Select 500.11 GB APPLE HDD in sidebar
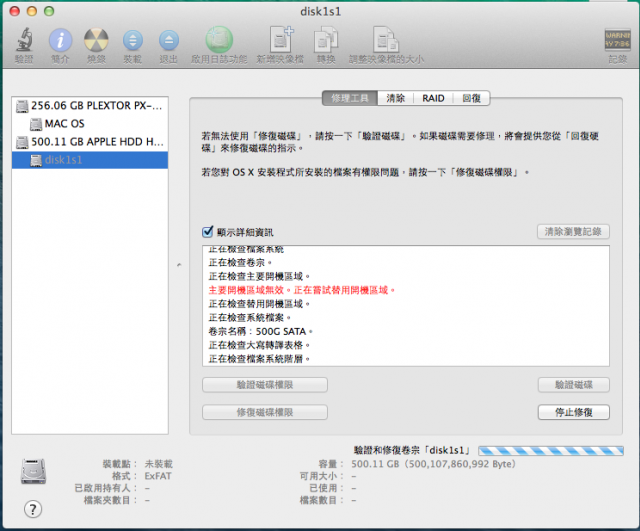 [90, 142]
